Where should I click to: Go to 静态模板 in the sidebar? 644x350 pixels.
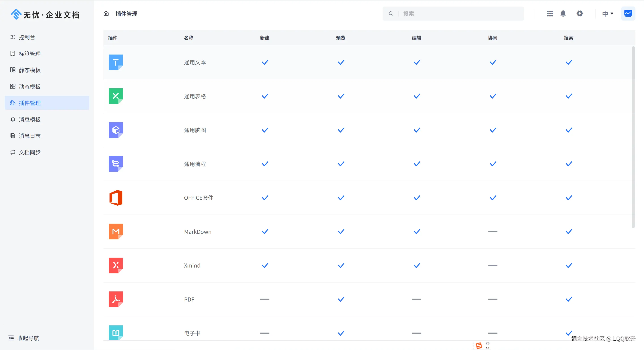coord(30,70)
